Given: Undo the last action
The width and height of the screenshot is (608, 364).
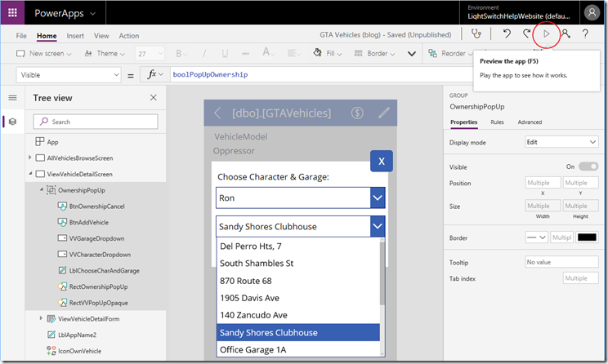Looking at the screenshot, I should coord(507,34).
